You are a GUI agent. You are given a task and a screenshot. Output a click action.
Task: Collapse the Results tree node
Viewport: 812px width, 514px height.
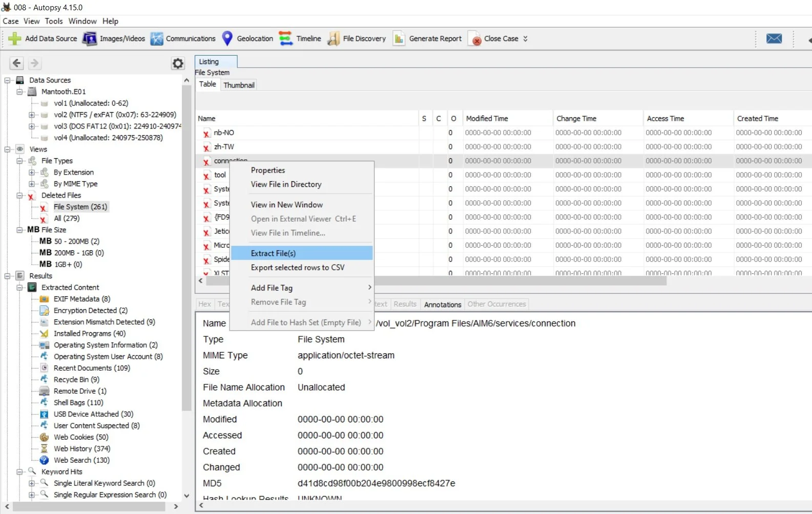pyautogui.click(x=7, y=276)
